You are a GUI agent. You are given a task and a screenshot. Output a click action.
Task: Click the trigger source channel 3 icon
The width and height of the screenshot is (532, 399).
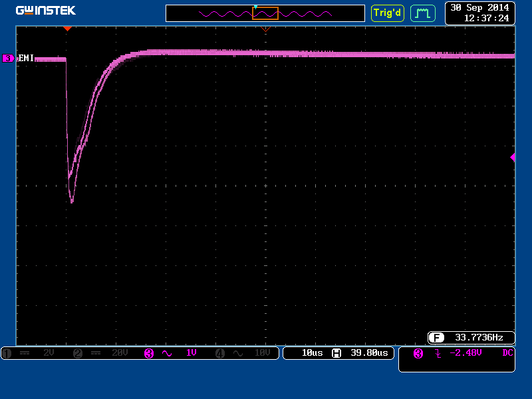coord(418,354)
